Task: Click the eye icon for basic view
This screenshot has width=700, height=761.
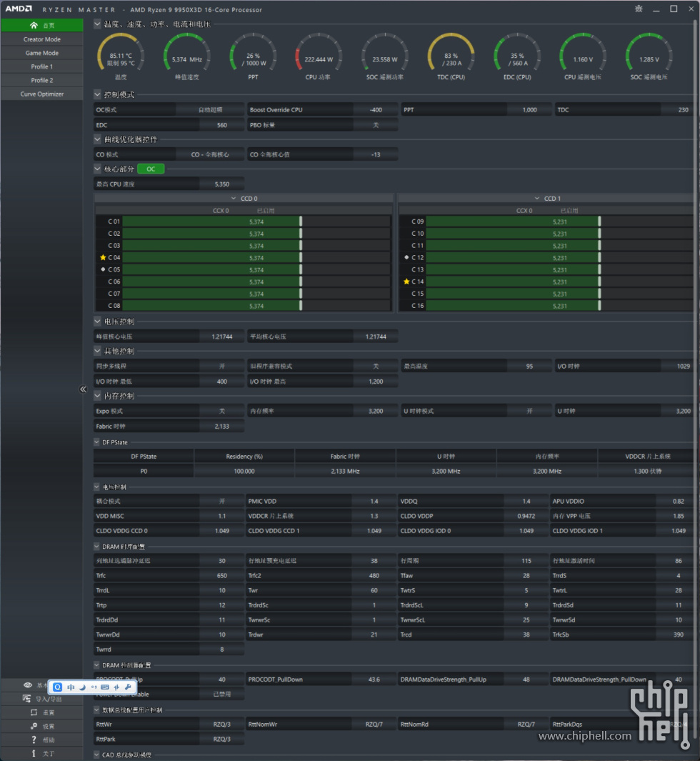Action: pos(28,685)
